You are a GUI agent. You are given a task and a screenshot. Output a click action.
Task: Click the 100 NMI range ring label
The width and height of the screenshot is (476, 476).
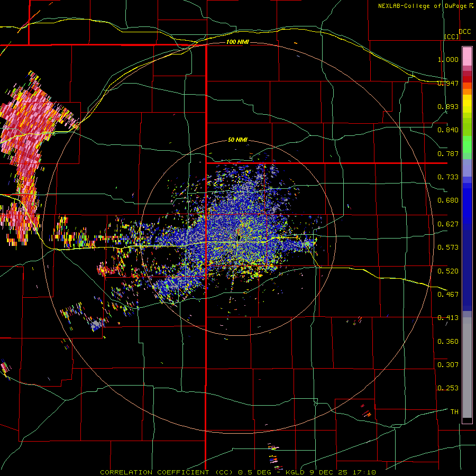click(x=237, y=42)
